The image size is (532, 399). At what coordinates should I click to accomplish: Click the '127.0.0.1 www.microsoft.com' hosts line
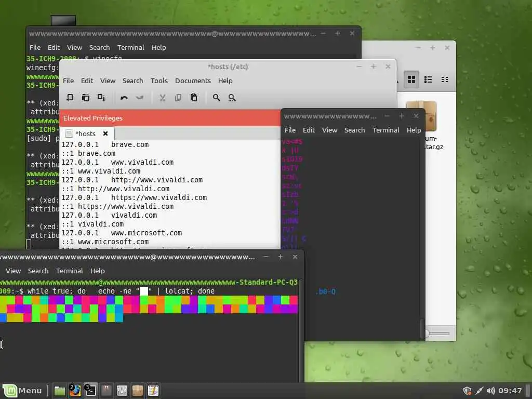pos(122,233)
